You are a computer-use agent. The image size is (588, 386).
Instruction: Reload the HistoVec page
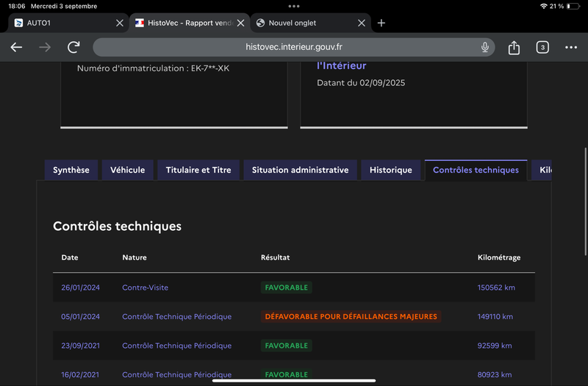click(73, 47)
